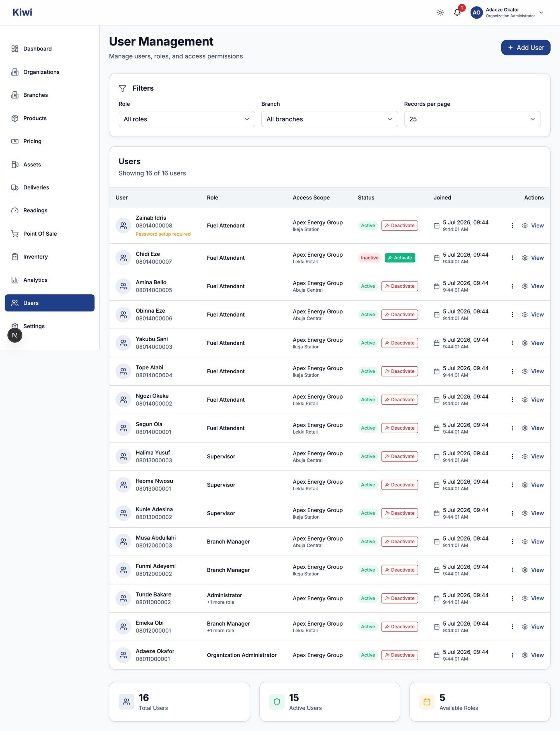This screenshot has width=560, height=731.
Task: Open the notifications bell
Action: coord(457,12)
